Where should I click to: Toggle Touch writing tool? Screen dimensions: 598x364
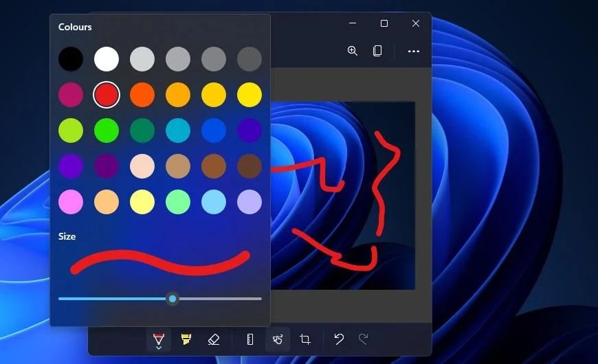pos(278,339)
